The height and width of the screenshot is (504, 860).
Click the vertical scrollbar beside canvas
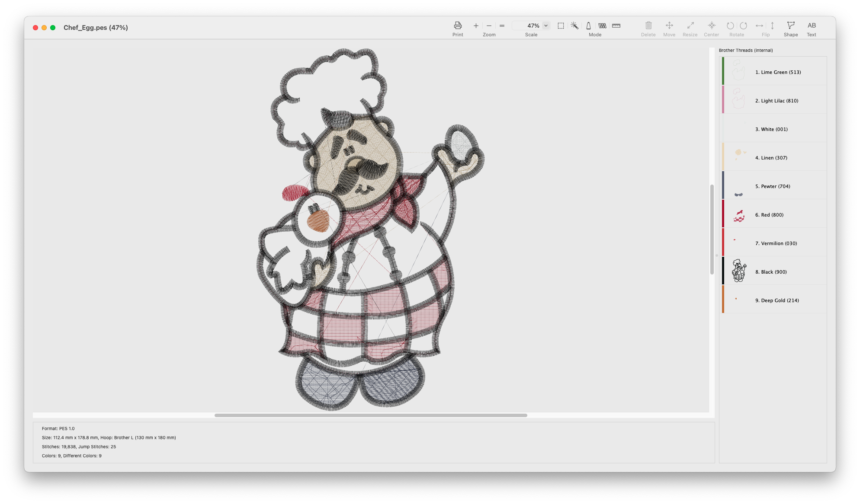(x=712, y=229)
